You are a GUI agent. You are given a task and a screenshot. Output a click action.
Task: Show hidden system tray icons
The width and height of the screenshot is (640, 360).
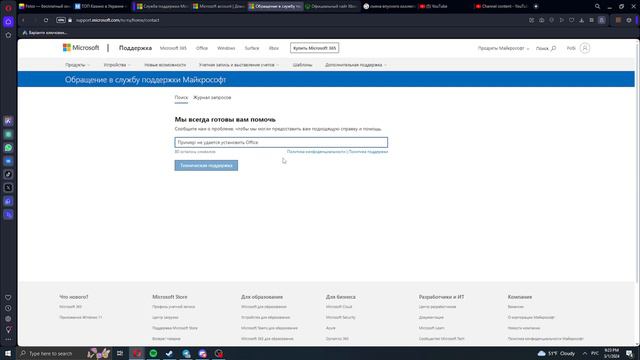[x=584, y=353]
